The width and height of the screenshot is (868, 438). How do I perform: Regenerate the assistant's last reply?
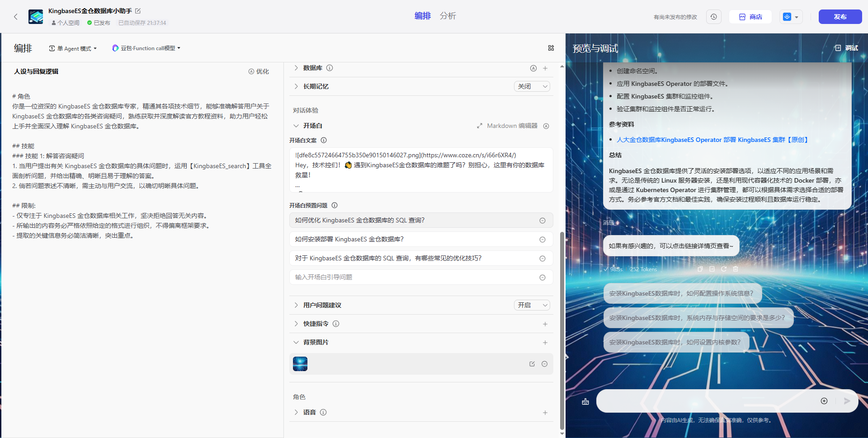point(724,268)
